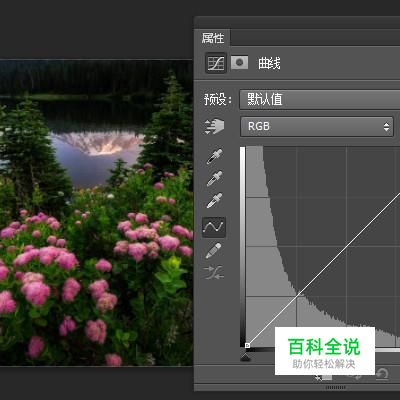Screen dimensions: 400x400
Task: Open the 预设 默认值 preset dropdown
Action: (x=320, y=99)
